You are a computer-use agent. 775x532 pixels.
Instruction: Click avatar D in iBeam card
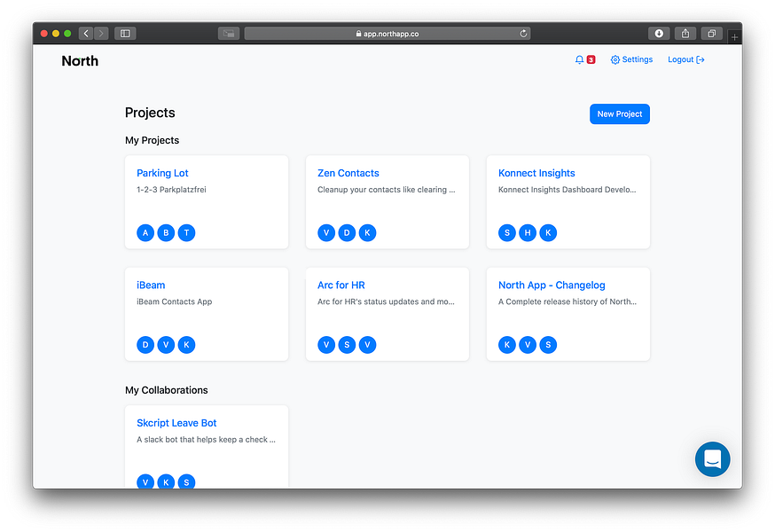point(145,345)
